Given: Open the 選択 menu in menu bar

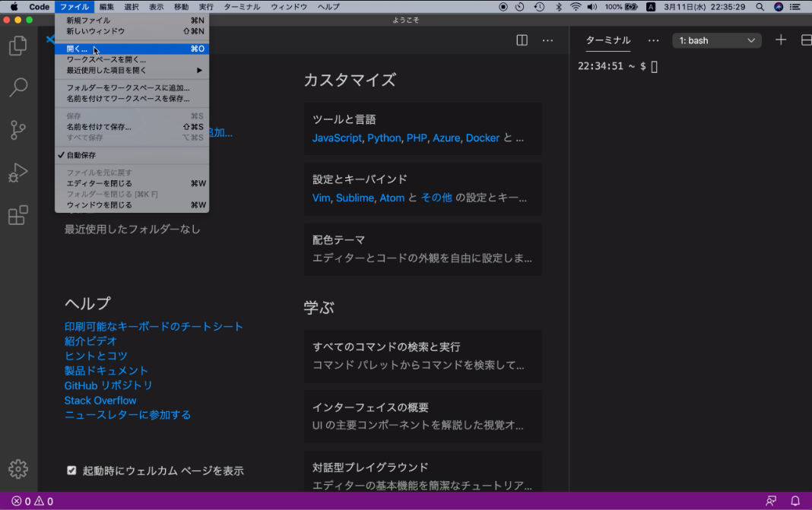Looking at the screenshot, I should coord(131,7).
